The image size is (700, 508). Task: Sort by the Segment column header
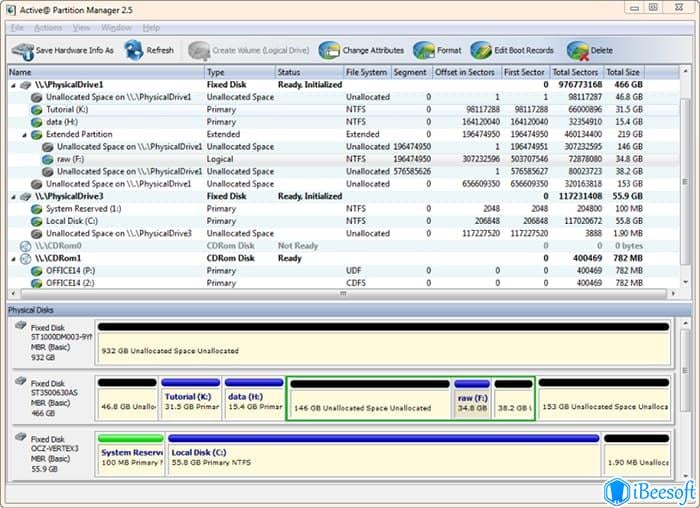[x=411, y=72]
